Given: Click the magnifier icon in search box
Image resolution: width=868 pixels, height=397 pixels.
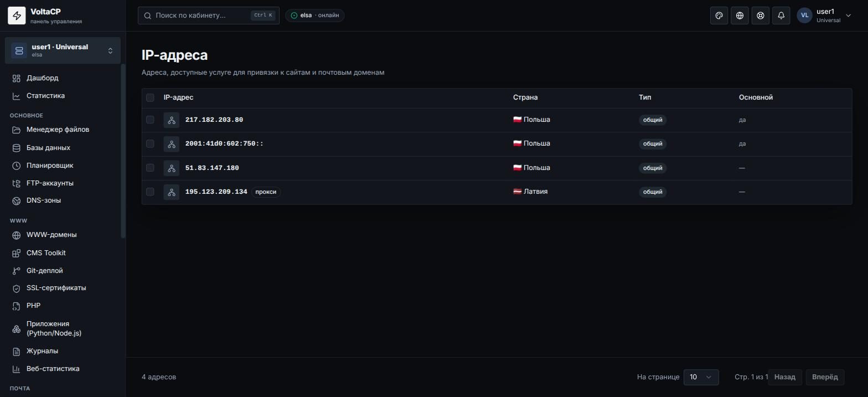Looking at the screenshot, I should point(148,16).
